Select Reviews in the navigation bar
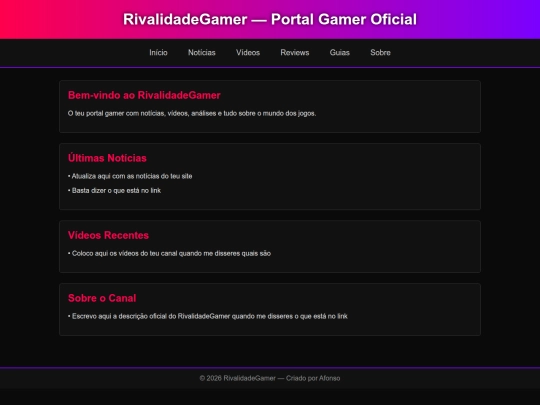This screenshot has width=540, height=405. tap(294, 52)
